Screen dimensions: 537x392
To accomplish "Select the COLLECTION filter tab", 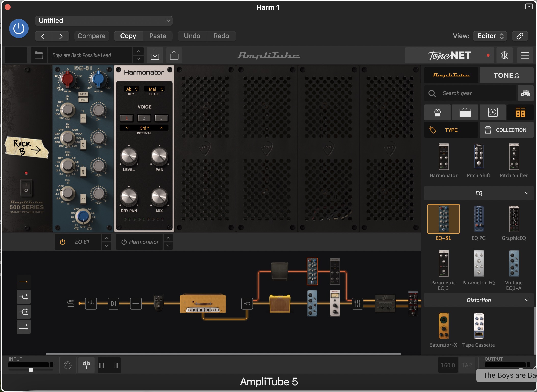I will (x=506, y=130).
